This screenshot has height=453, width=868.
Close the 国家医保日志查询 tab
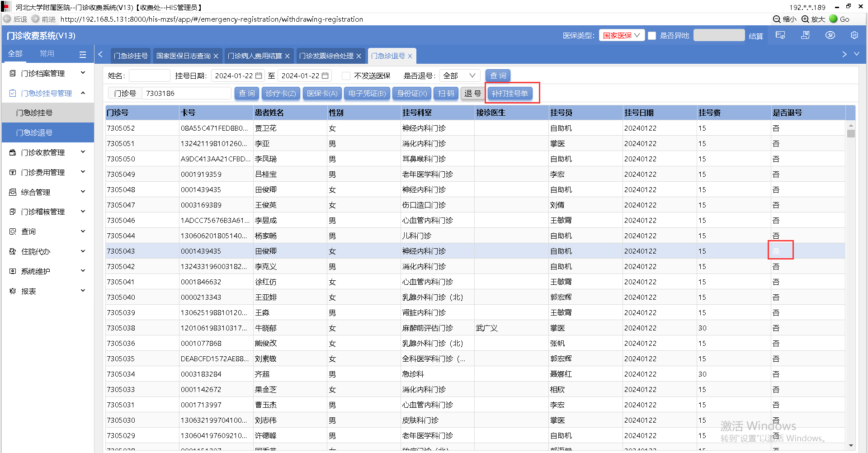(216, 56)
